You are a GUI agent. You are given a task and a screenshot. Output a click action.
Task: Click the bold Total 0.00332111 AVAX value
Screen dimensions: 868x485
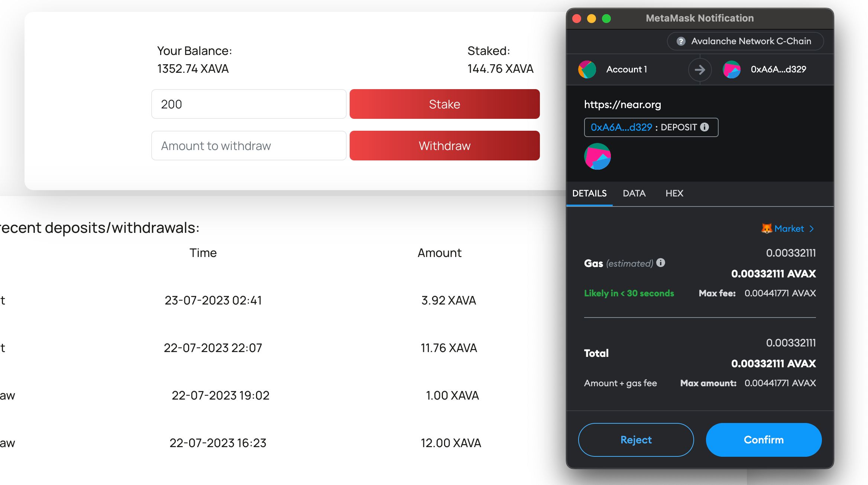pos(774,364)
